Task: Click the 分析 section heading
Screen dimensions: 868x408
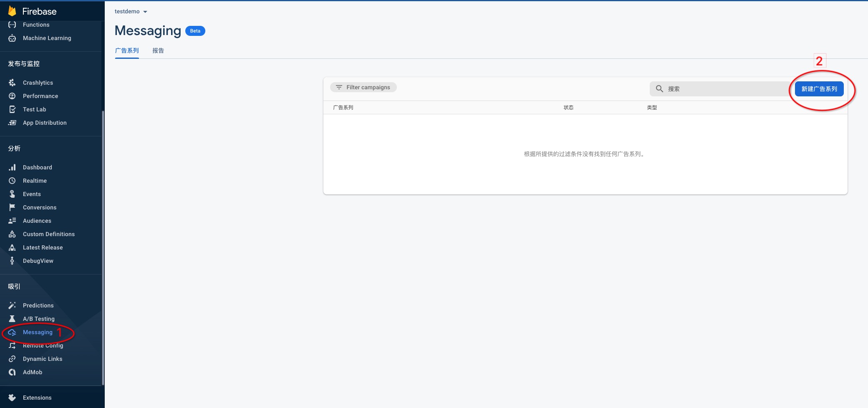Action: 14,149
